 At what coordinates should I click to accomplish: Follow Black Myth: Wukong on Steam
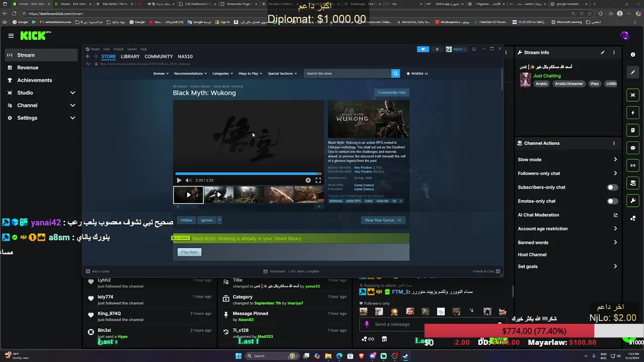(186, 220)
